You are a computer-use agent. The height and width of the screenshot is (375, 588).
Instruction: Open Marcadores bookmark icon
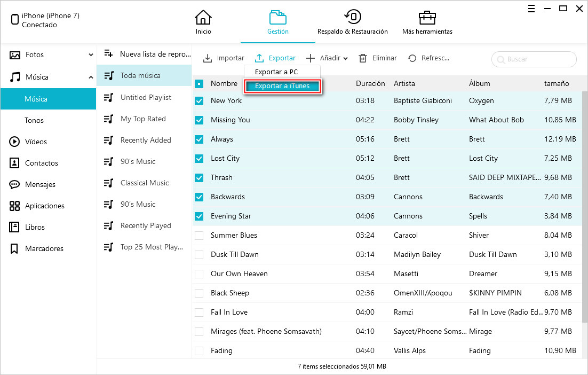(x=14, y=248)
